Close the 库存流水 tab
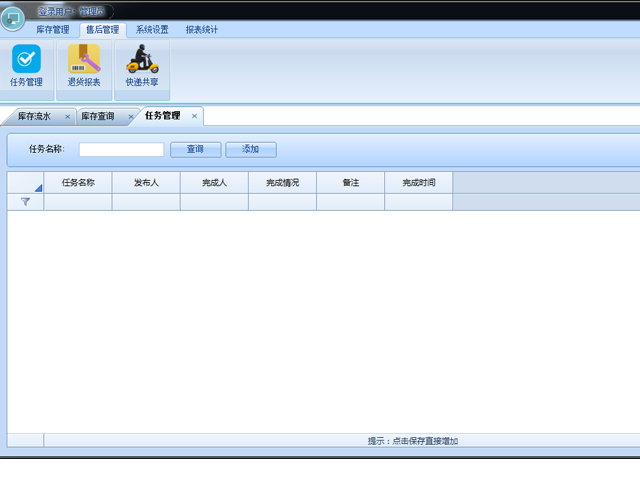This screenshot has width=640, height=483. click(67, 117)
